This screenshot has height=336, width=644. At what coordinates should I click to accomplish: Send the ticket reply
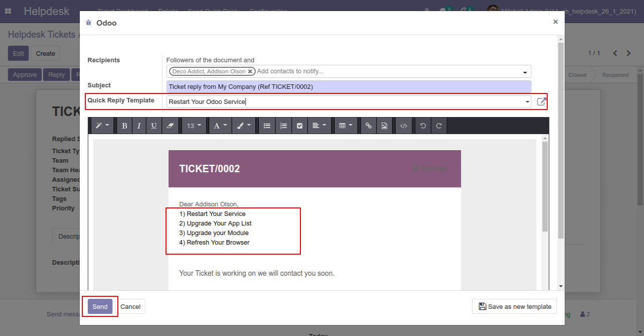[x=100, y=306]
